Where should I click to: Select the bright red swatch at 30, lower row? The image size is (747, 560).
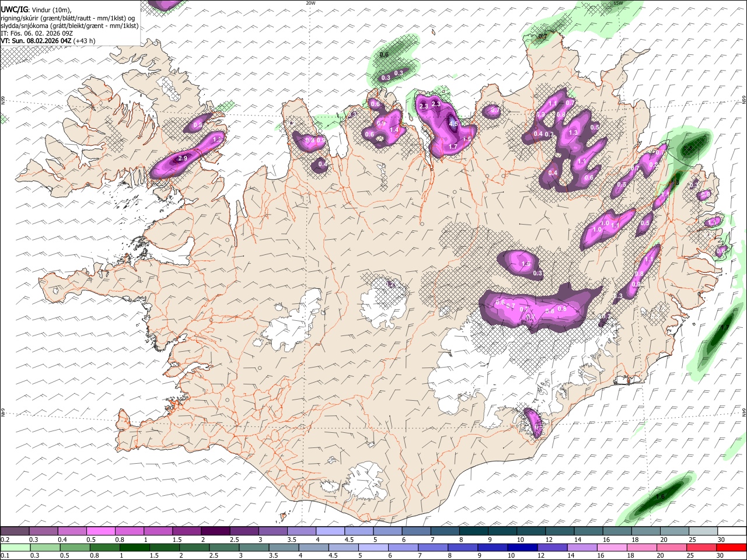tap(731, 547)
